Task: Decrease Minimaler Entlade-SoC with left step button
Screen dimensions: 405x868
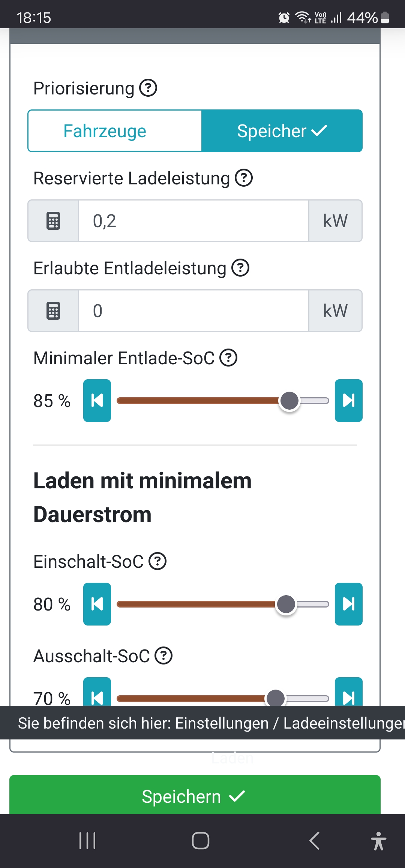Action: tap(97, 401)
